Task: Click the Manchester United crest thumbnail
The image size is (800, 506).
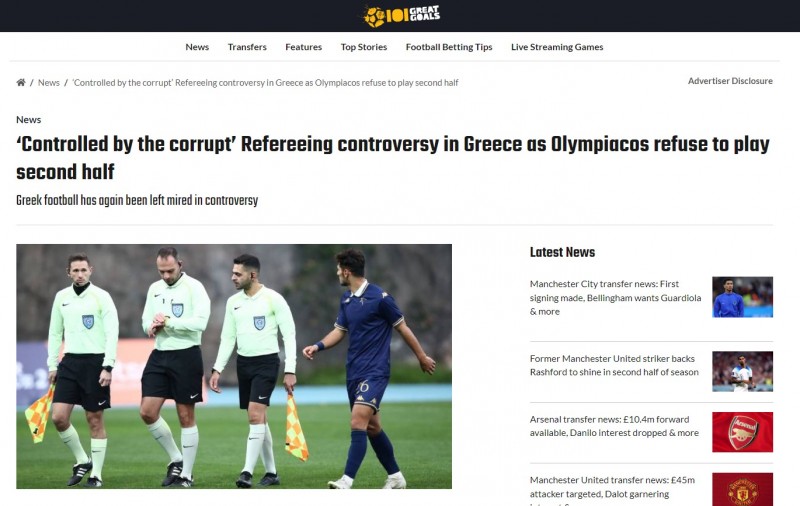Action: point(742,490)
